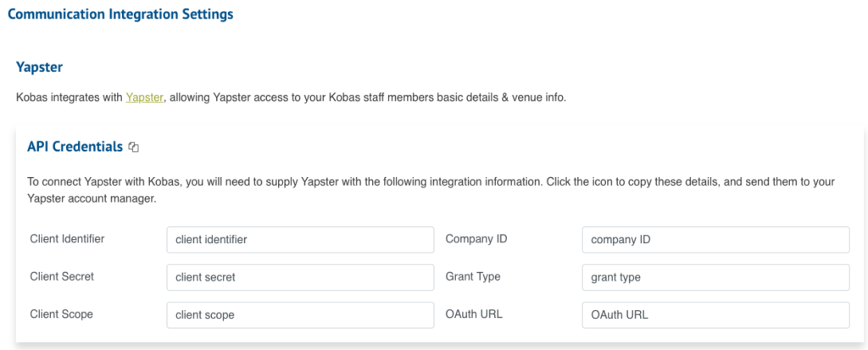Select the Client Identifier input field
Image resolution: width=868 pixels, height=350 pixels.
[300, 240]
